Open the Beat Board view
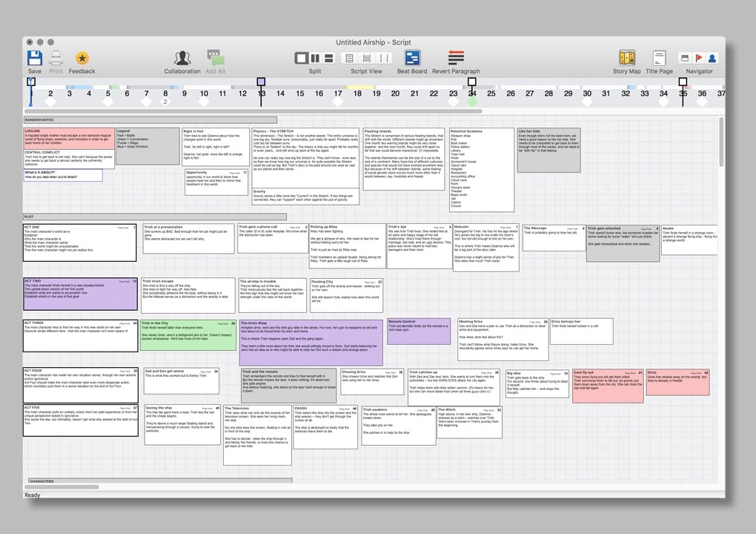Screen dimensions: 756x534 click(x=412, y=58)
